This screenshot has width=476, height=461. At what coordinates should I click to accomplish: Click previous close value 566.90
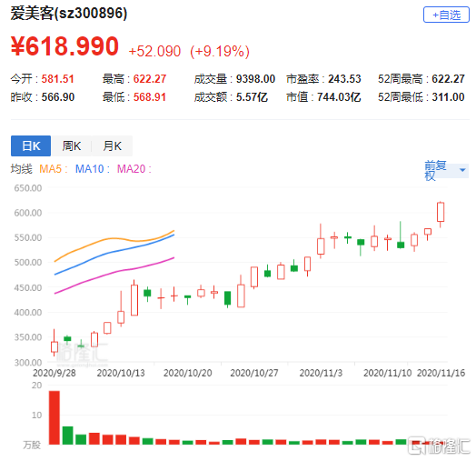click(57, 97)
